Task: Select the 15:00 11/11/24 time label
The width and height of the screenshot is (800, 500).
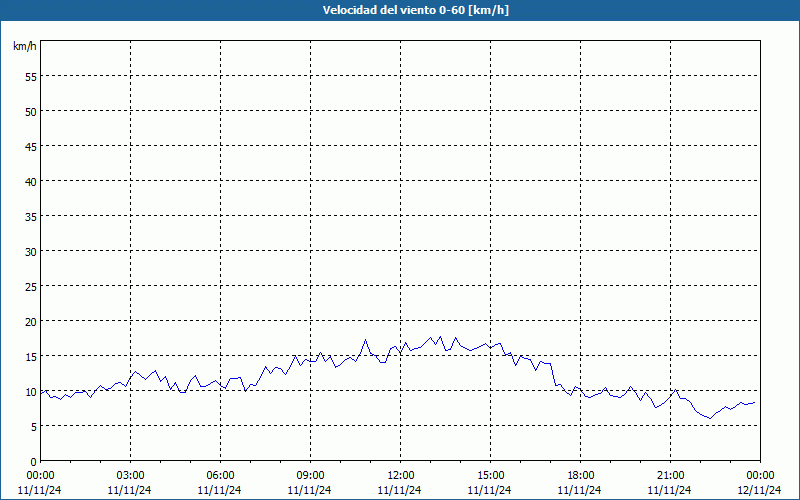Action: pyautogui.click(x=490, y=483)
